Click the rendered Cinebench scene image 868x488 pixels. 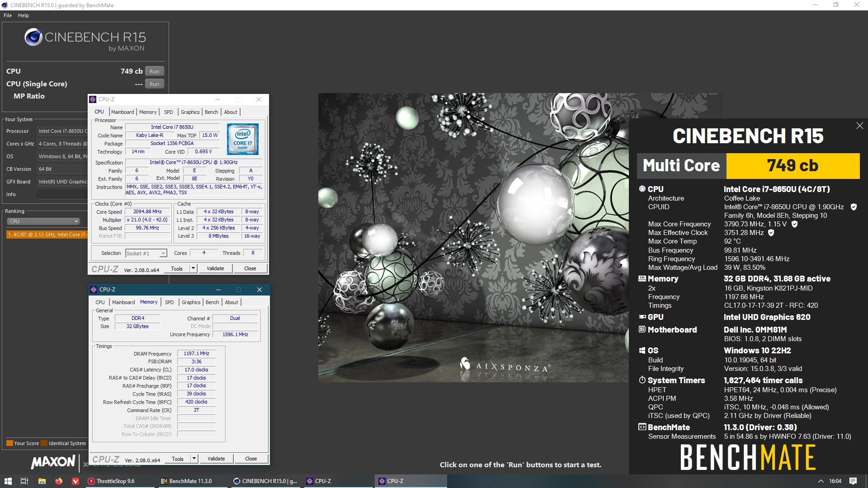(473, 237)
